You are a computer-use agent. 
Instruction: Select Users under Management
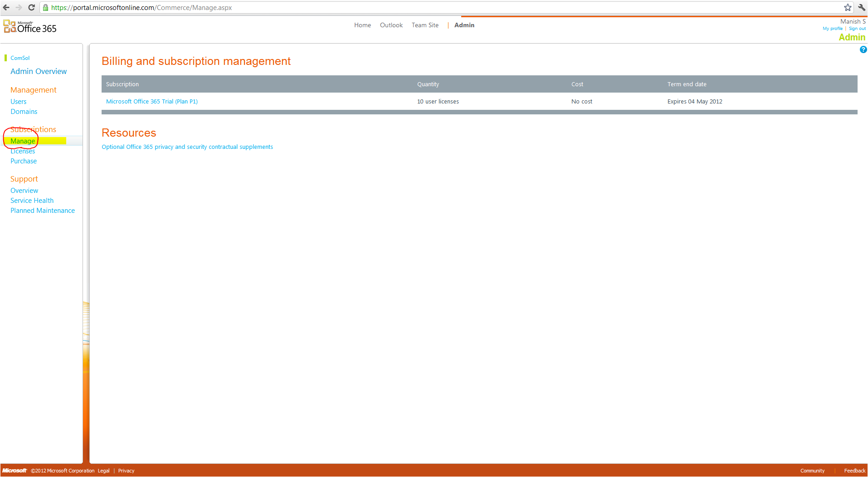click(18, 102)
